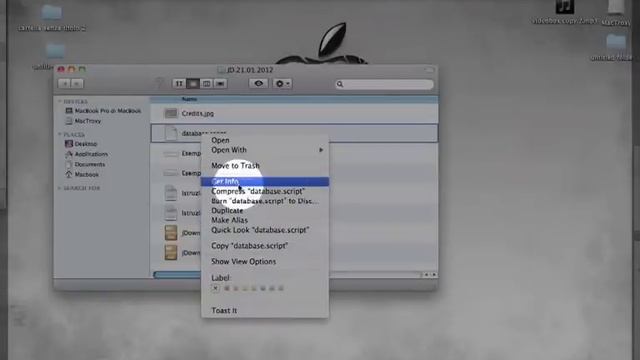Screen dimensions: 640x360
Task: Click the Finder window title JD 21.01.2012
Action: coord(250,70)
